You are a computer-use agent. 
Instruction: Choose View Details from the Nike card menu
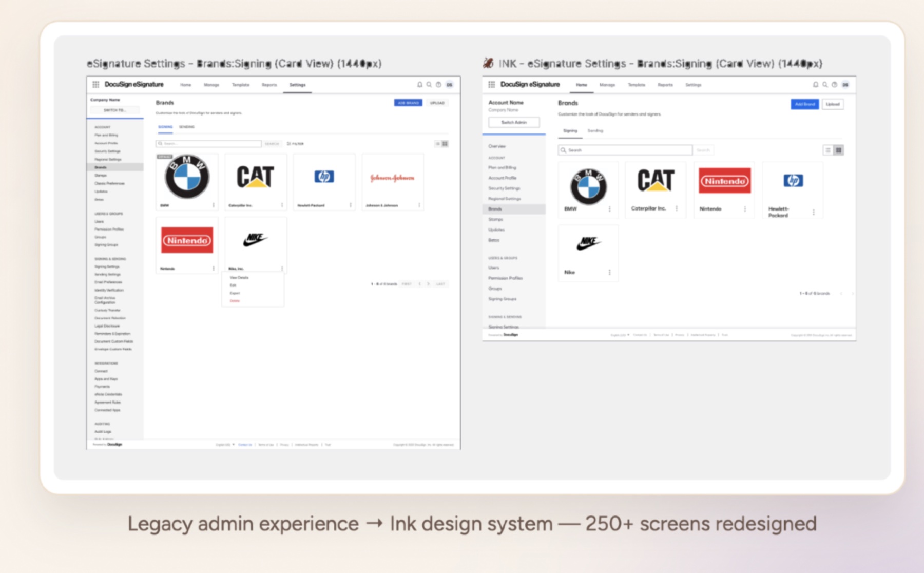(239, 278)
